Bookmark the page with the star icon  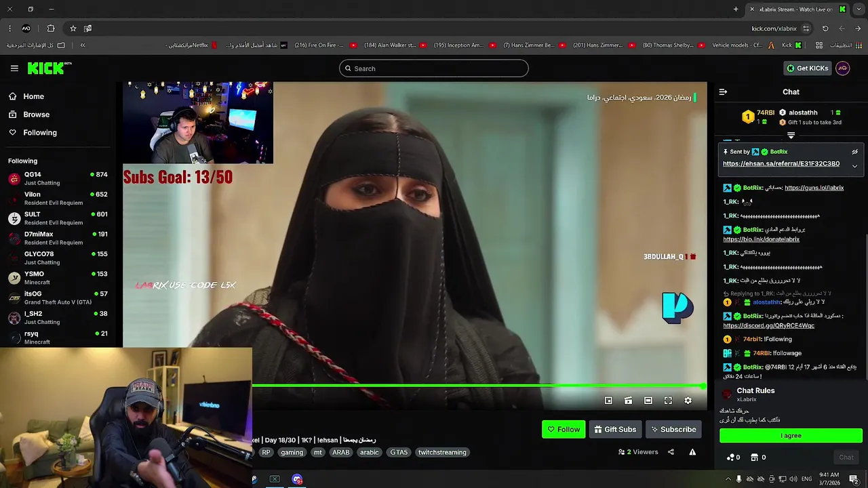pos(73,28)
